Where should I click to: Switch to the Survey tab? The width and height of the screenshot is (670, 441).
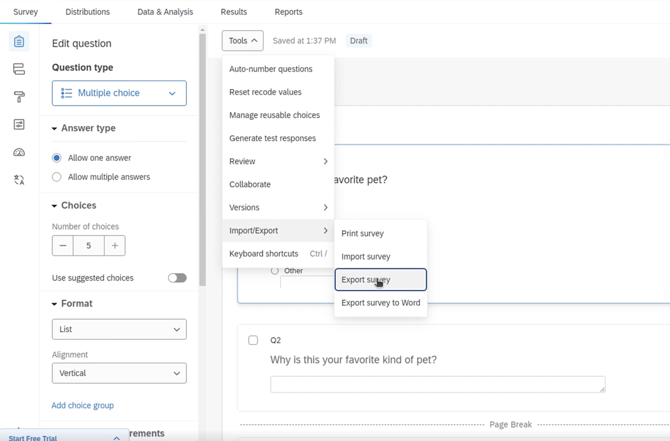(26, 12)
